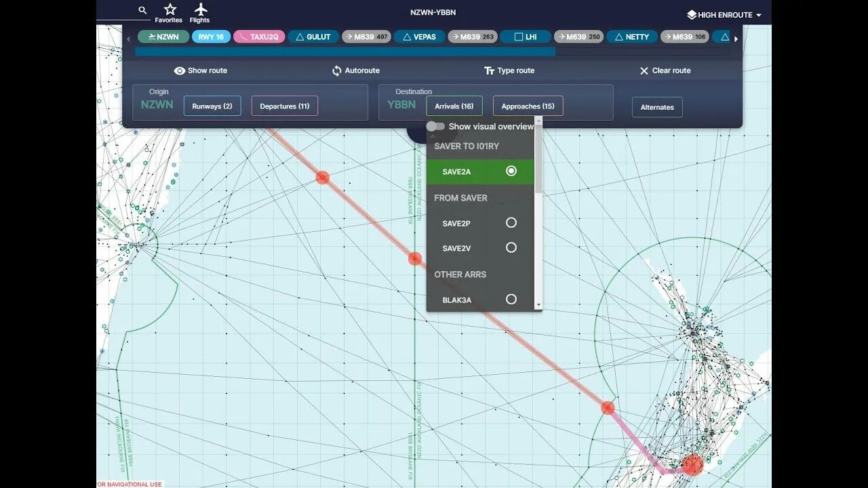Select the M639 250 airway chip
Screen dimensions: 868x488
578,37
